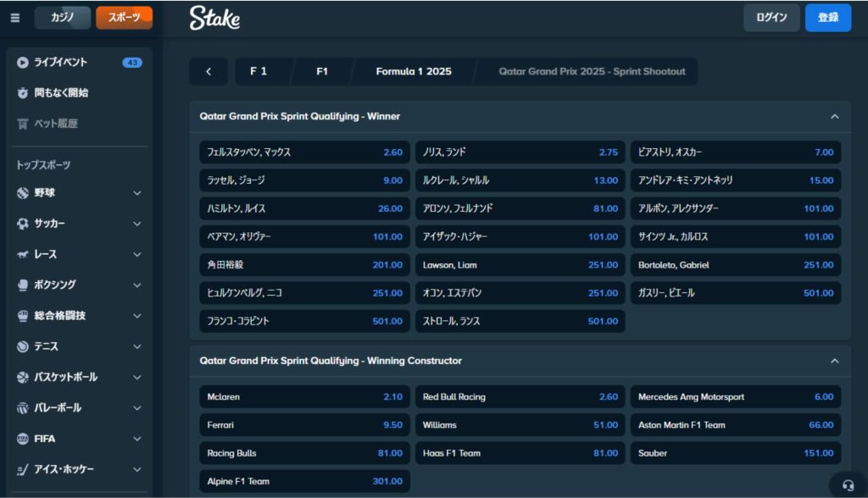Image resolution: width=868 pixels, height=498 pixels.
Task: Click the back arrow in breadcrumb
Action: 209,72
